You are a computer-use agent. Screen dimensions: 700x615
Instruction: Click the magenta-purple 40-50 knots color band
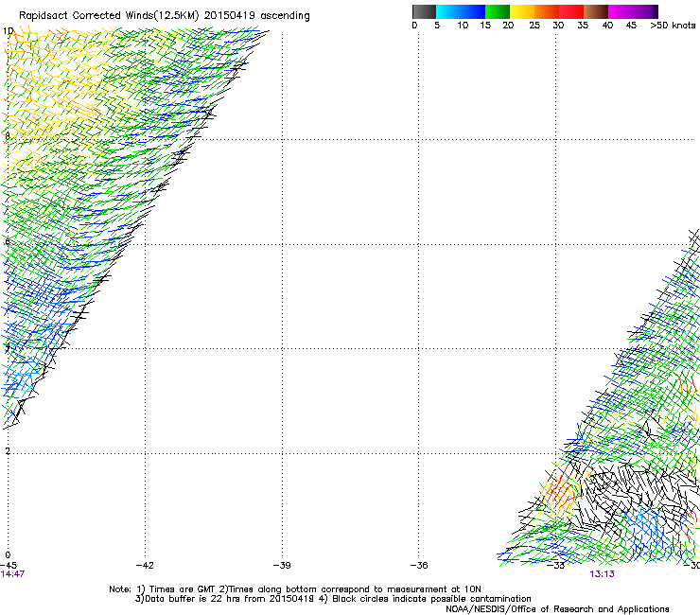pyautogui.click(x=633, y=11)
